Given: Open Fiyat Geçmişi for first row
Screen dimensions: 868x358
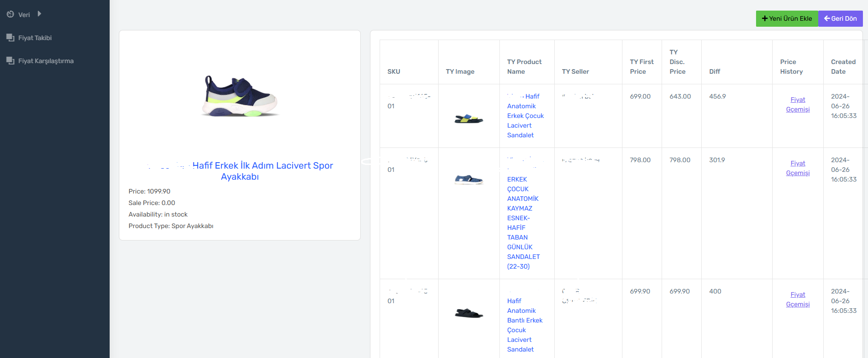Looking at the screenshot, I should click(x=798, y=105).
